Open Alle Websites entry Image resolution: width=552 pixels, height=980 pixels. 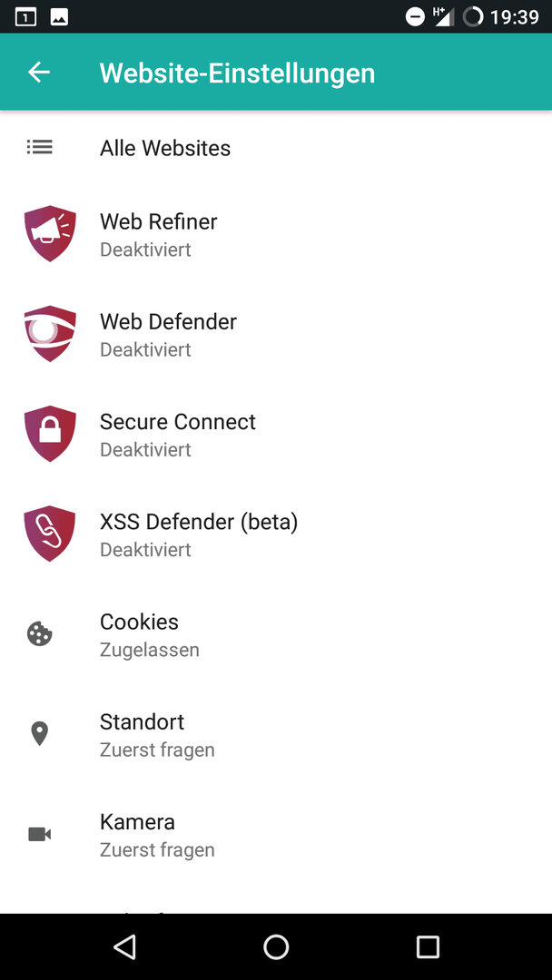click(276, 148)
